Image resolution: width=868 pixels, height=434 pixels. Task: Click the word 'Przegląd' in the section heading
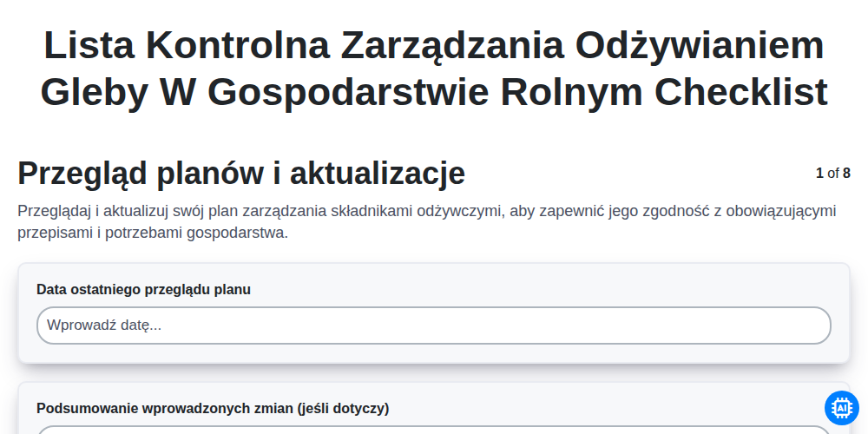(83, 174)
